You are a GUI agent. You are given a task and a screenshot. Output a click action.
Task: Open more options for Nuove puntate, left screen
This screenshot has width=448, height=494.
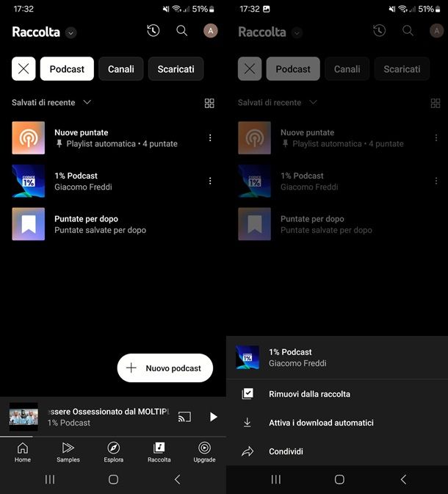click(210, 137)
